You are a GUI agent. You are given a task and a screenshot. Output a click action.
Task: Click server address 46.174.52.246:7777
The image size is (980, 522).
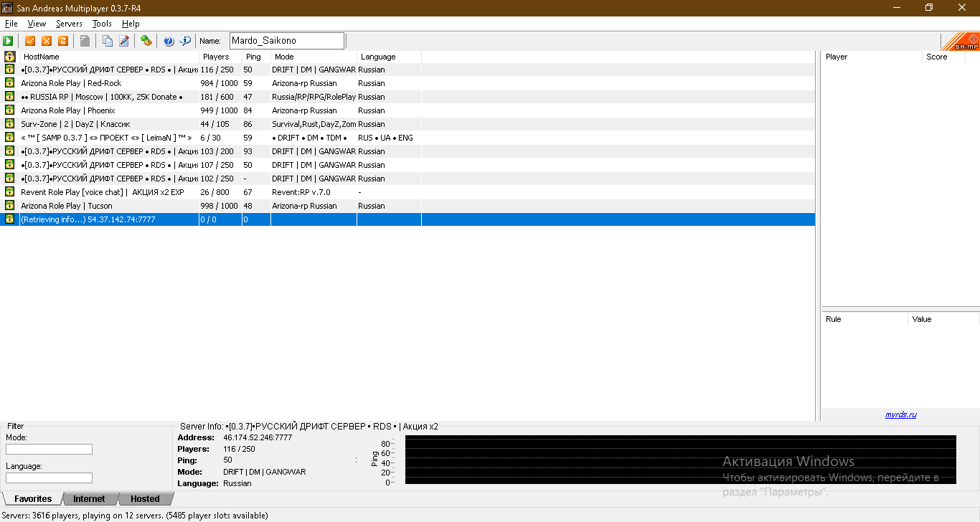[x=258, y=437]
